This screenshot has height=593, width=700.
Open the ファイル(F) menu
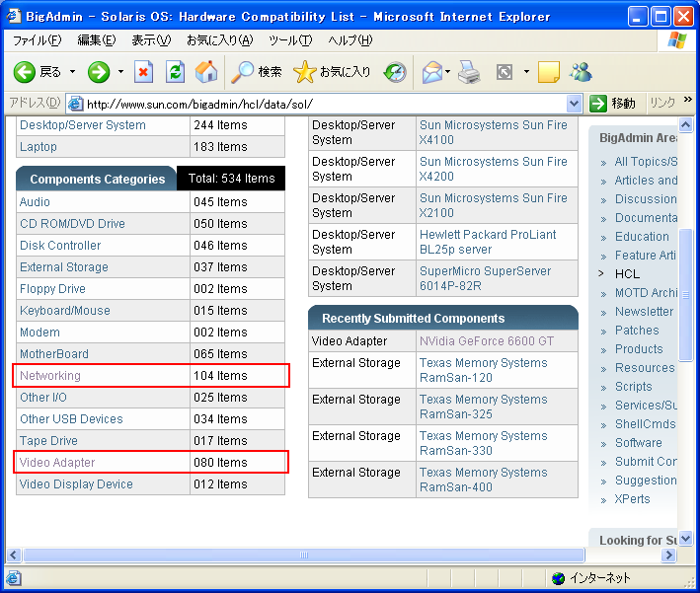38,40
